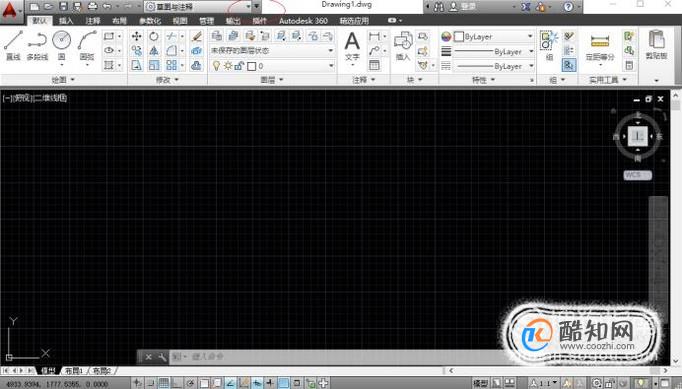Click the Measure (定距等分) tool
This screenshot has width=682, height=389.
coord(600,47)
